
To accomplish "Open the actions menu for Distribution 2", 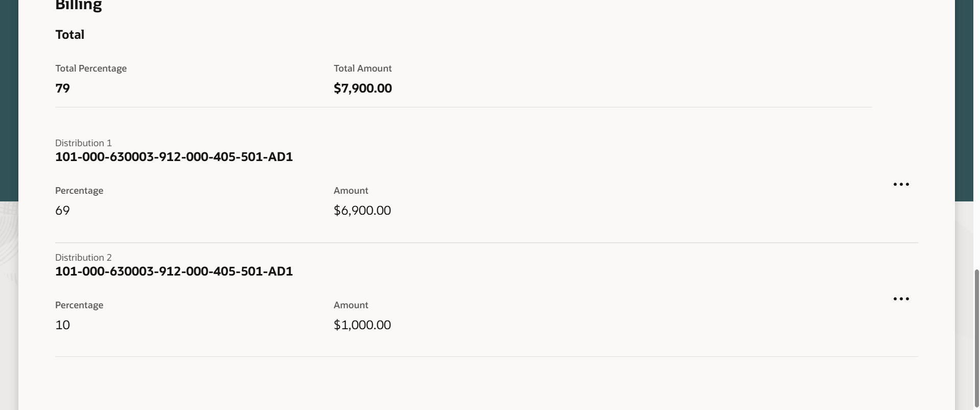I will click(x=901, y=299).
